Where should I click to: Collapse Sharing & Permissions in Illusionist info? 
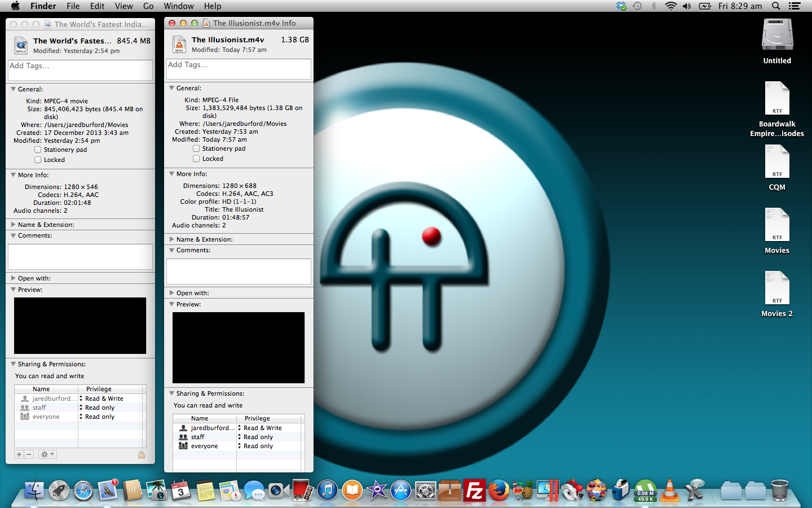pos(172,393)
